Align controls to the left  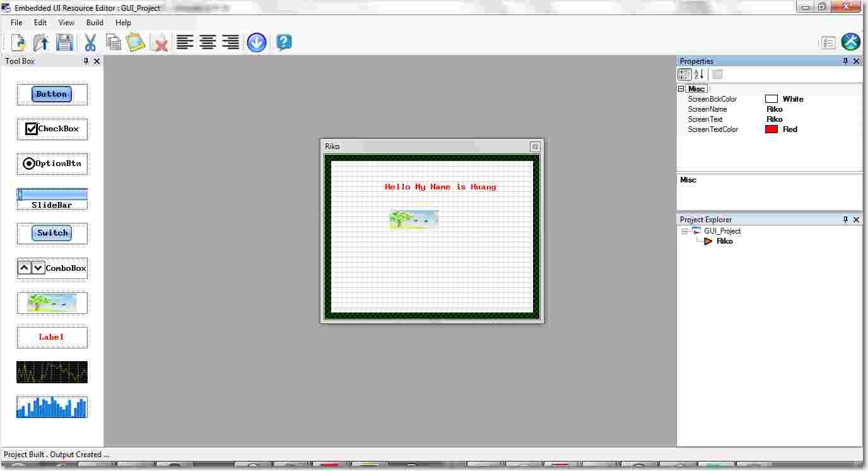click(185, 42)
